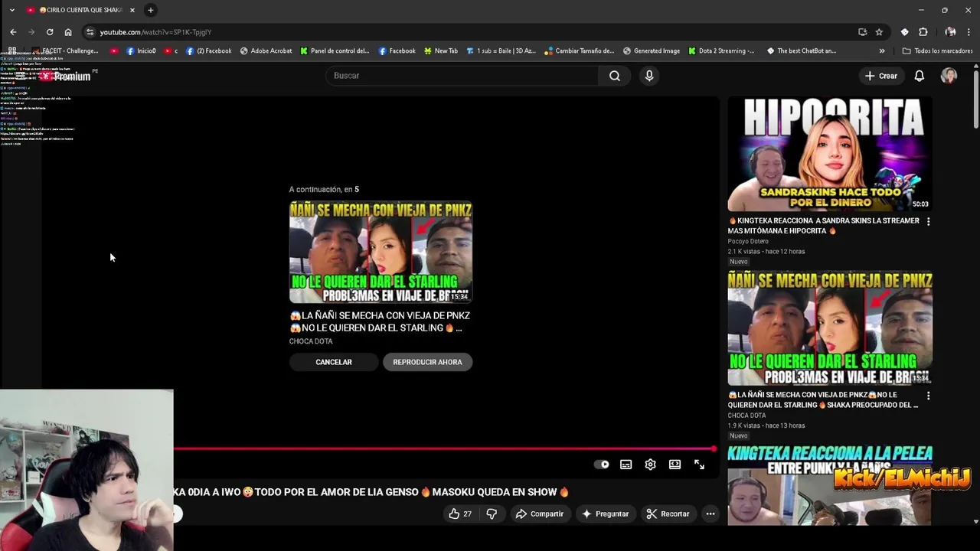
Task: Open the Generated Image bookmark
Action: pyautogui.click(x=652, y=51)
